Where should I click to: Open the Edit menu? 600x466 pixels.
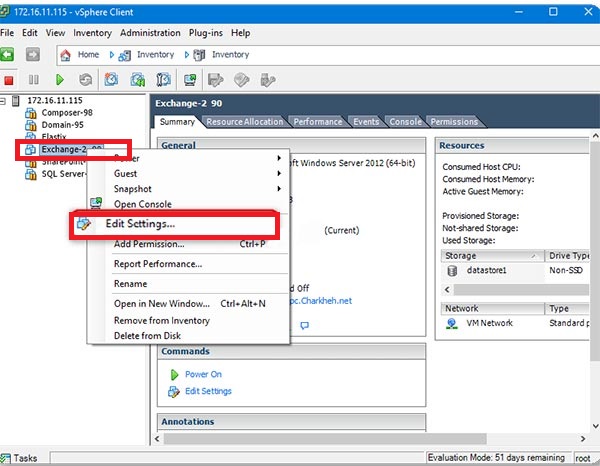[x=29, y=33]
